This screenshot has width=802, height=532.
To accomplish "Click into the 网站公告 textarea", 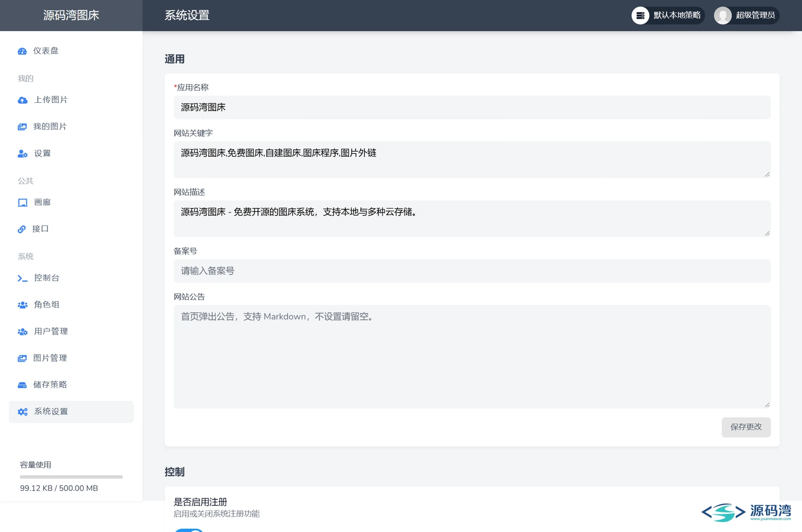I will [472, 357].
